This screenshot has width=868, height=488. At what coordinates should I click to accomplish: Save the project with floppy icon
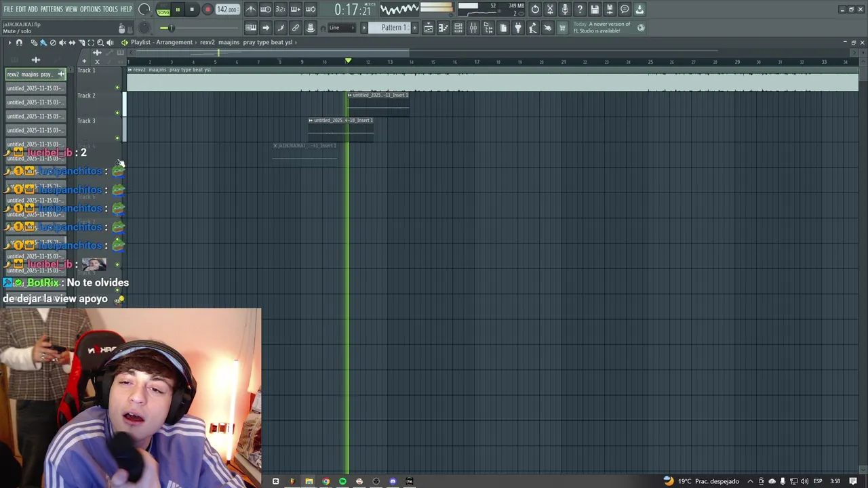pyautogui.click(x=595, y=9)
